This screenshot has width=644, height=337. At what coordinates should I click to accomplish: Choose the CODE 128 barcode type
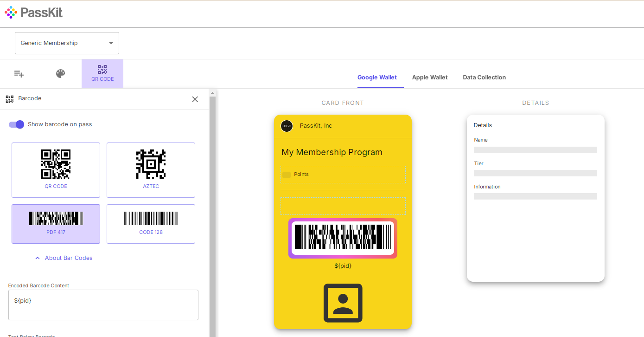click(151, 224)
